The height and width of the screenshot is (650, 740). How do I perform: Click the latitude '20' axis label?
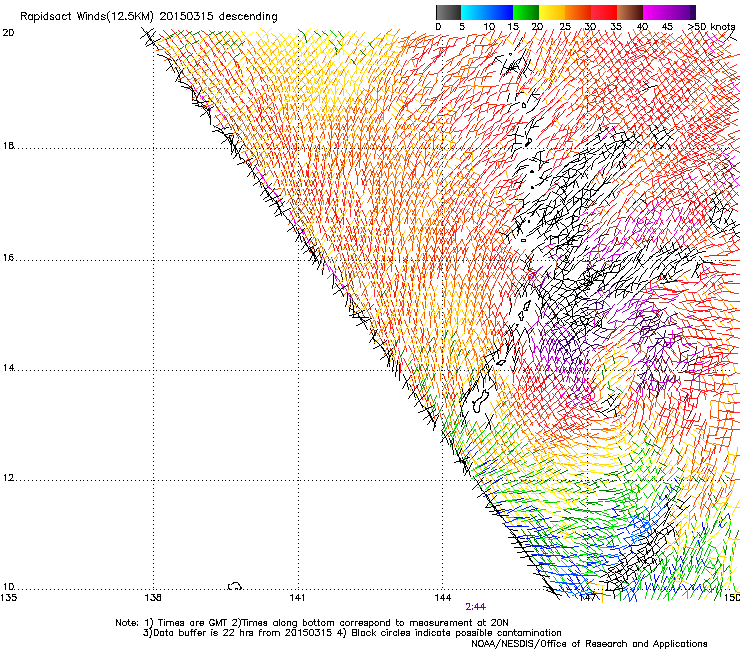click(8, 33)
